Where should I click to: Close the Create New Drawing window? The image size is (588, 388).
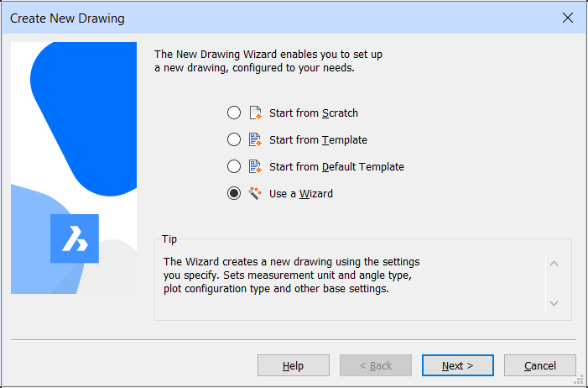coord(568,18)
